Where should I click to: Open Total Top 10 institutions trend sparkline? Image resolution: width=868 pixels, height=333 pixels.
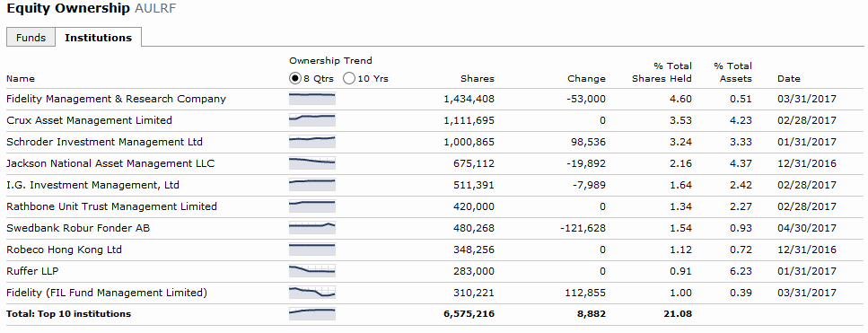312,314
